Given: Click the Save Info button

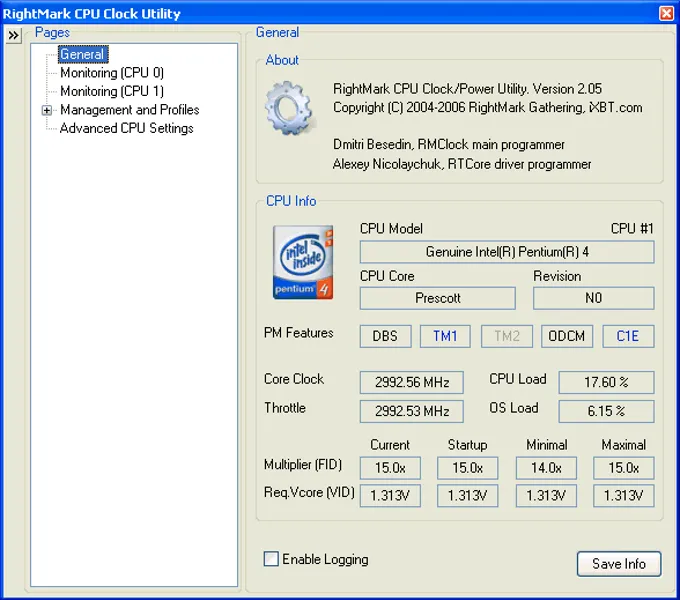Looking at the screenshot, I should 619,564.
